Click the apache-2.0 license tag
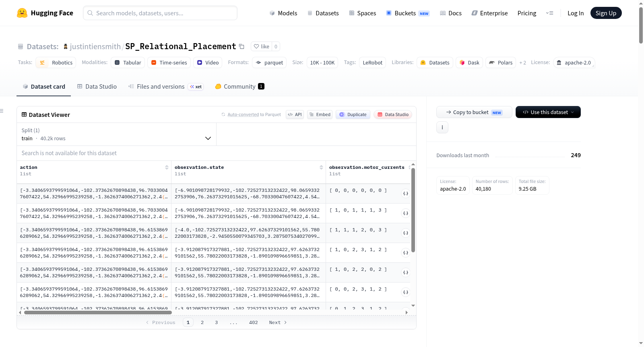This screenshot has height=347, width=644. point(574,62)
